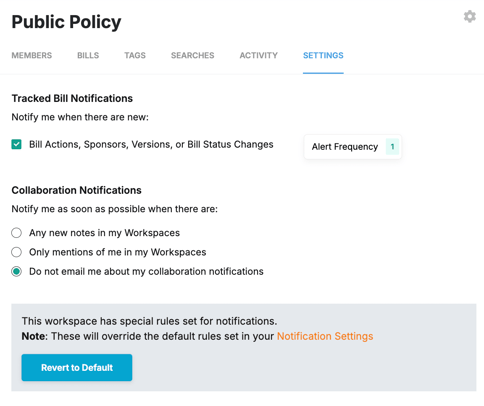
Task: Click the Alert Frequency count badge
Action: 392,147
